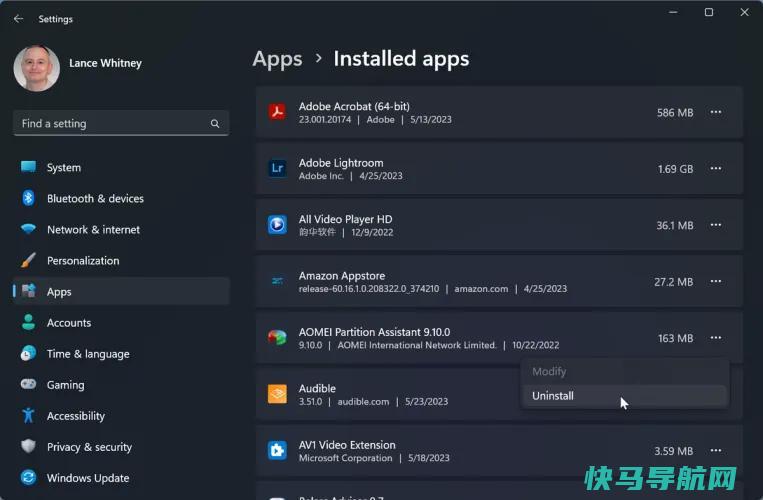Select All Video Player HD title
The image size is (763, 500).
tap(345, 219)
